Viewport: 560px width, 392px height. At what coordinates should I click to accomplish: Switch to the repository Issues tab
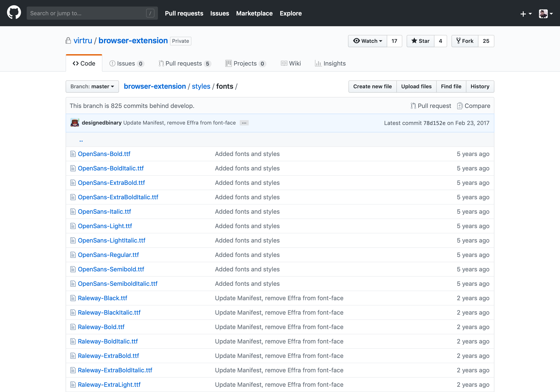click(x=127, y=63)
